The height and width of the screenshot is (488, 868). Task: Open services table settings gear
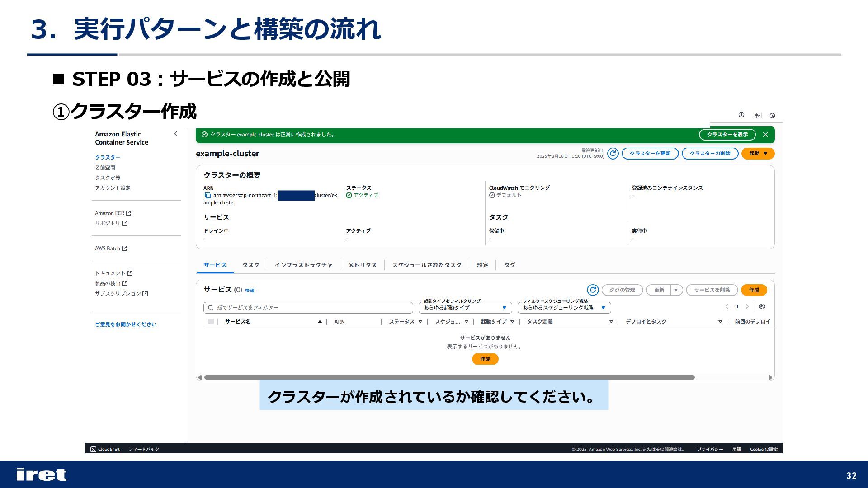click(762, 306)
